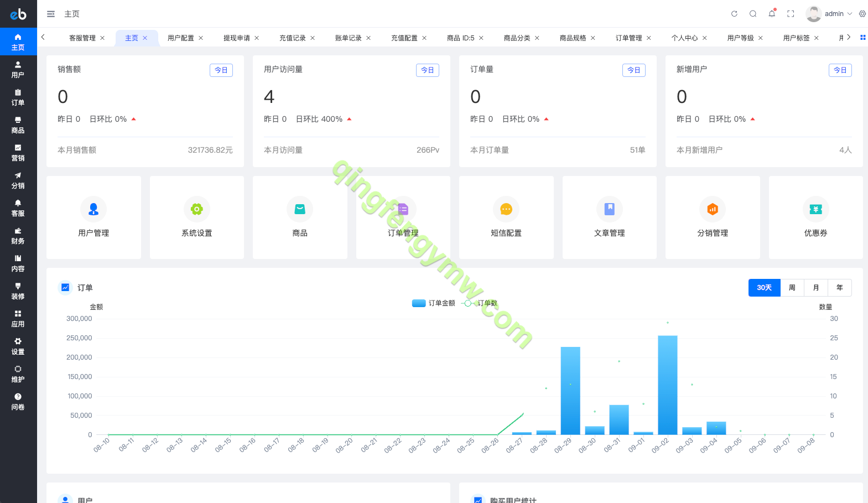868x503 pixels.
Task: Open the 系统设置 shortcut card
Action: (x=197, y=217)
